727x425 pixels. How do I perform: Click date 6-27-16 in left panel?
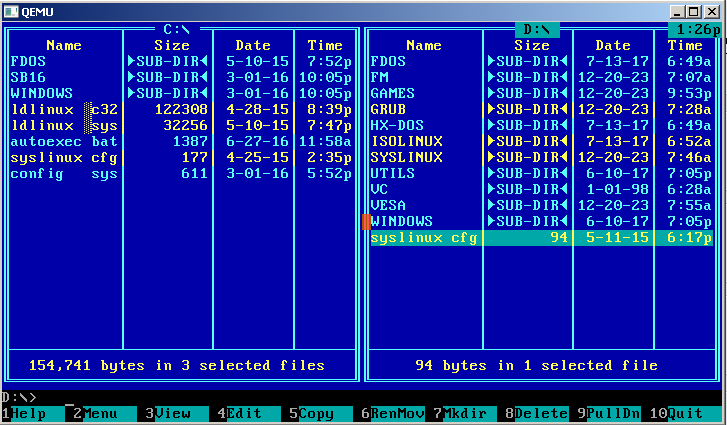257,141
